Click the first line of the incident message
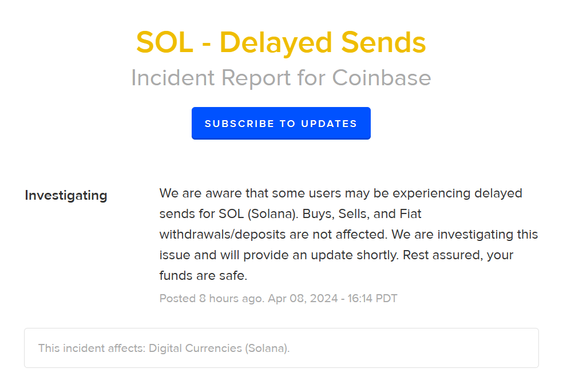This screenshot has width=567, height=392. (340, 193)
